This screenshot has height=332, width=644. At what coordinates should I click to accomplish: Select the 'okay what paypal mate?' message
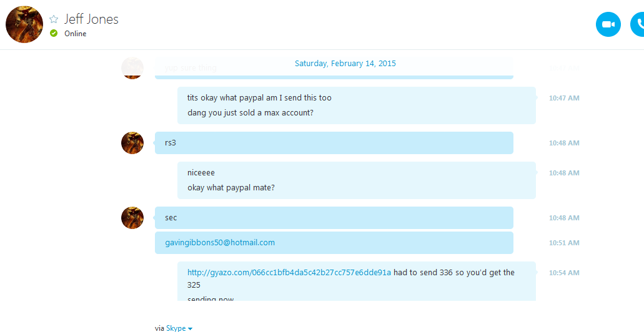click(x=231, y=188)
